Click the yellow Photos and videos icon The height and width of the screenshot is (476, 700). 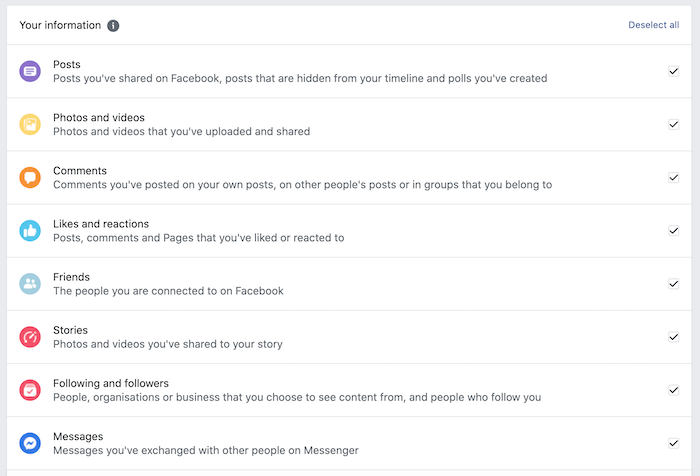tap(30, 124)
